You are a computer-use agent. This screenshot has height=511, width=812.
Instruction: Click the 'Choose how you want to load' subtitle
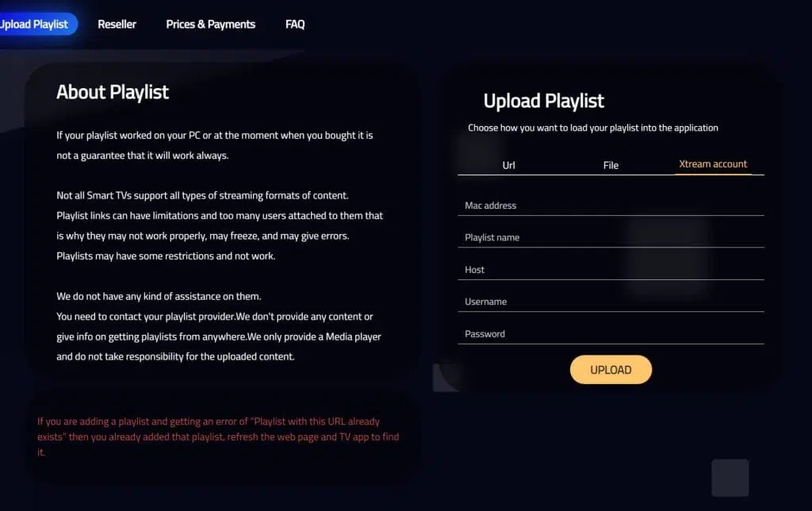pyautogui.click(x=592, y=128)
